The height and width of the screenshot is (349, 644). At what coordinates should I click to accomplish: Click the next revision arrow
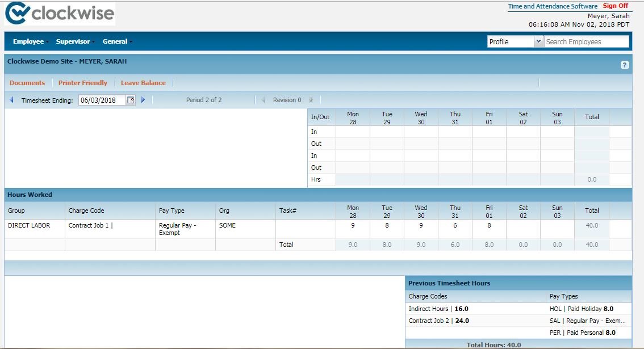point(311,100)
